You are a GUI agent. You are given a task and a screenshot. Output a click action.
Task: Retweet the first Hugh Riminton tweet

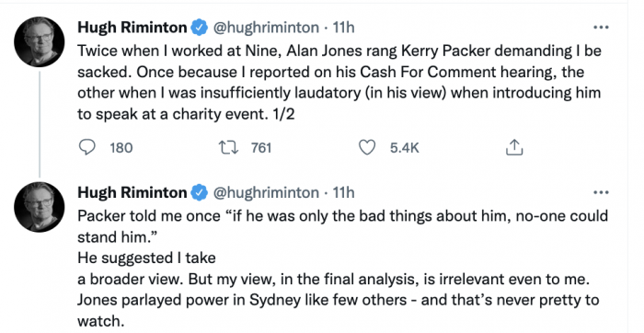pyautogui.click(x=228, y=147)
